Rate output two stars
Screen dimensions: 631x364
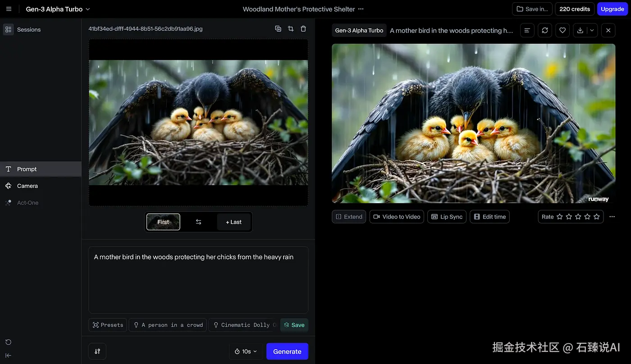[569, 217]
